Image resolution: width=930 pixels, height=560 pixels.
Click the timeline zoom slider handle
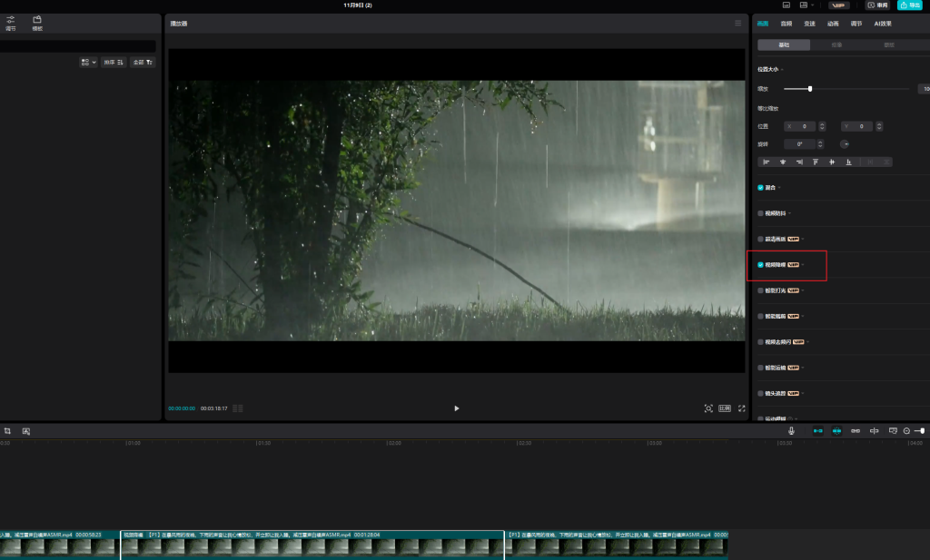(923, 431)
